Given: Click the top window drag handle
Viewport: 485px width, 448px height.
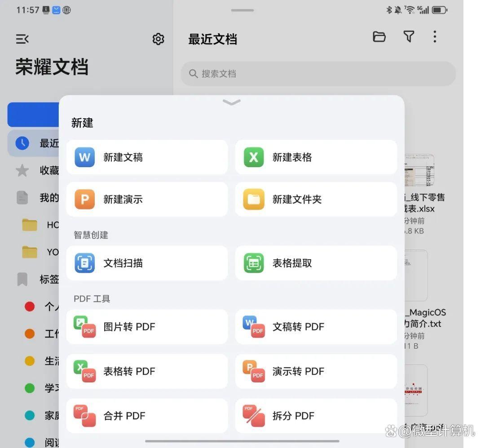Looking at the screenshot, I should click(x=242, y=10).
